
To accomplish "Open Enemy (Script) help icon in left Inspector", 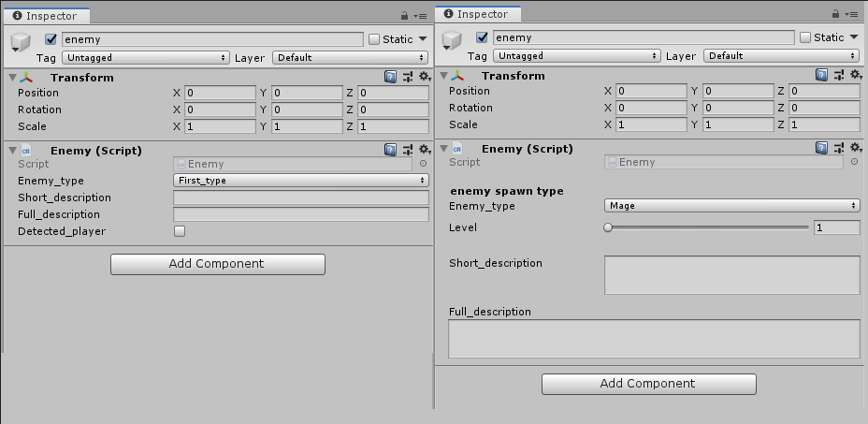I will [390, 150].
